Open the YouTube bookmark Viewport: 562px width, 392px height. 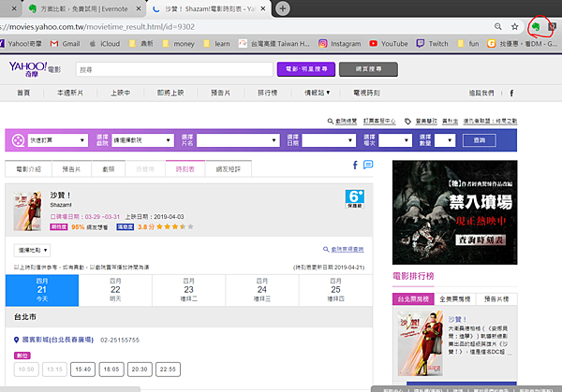pyautogui.click(x=389, y=44)
